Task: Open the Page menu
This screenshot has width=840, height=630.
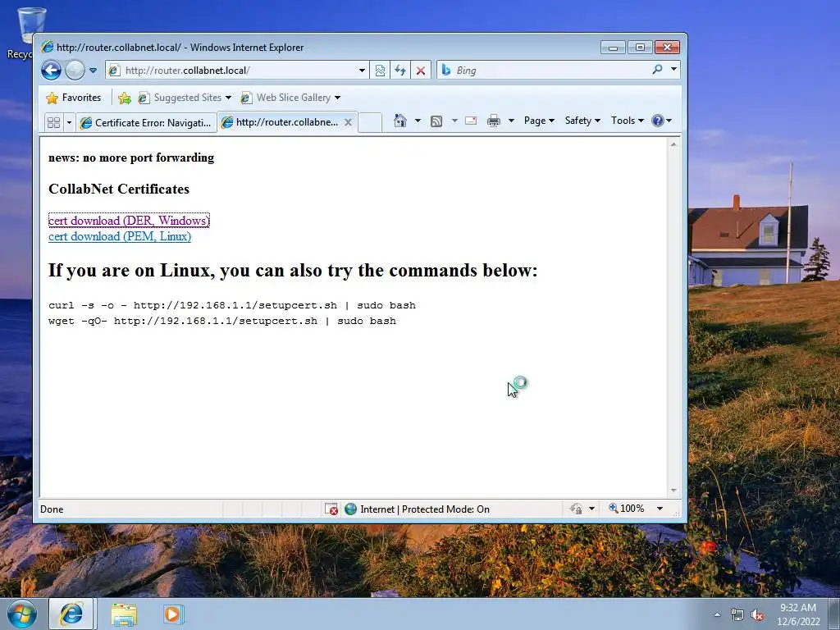Action: point(539,121)
